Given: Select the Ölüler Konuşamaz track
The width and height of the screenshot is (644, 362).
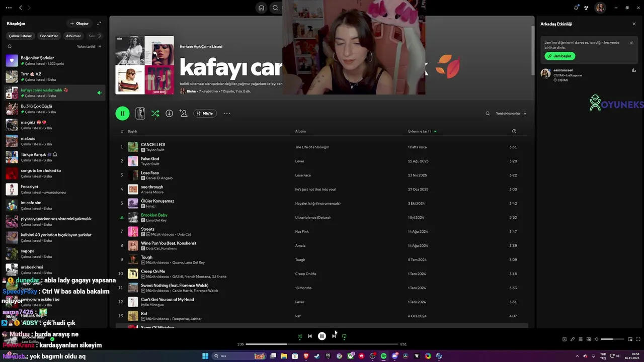Looking at the screenshot, I should [x=322, y=203].
